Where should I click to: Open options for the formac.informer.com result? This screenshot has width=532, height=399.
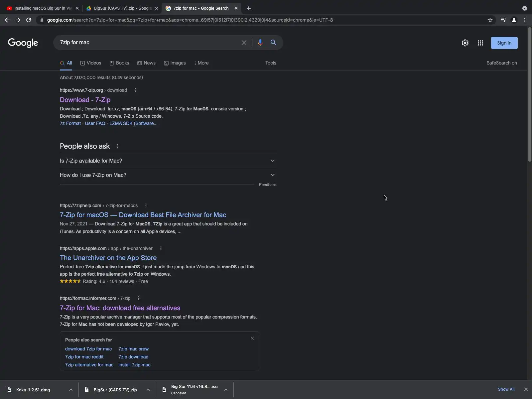coord(139,298)
